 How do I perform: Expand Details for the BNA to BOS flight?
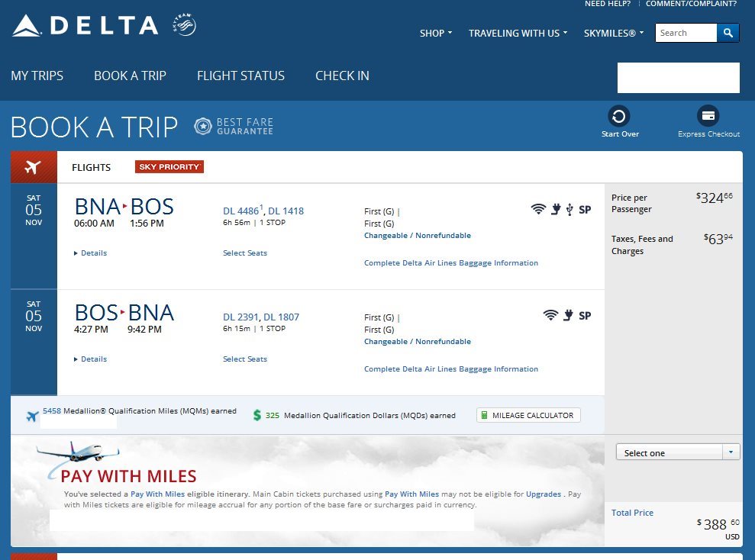pos(93,253)
